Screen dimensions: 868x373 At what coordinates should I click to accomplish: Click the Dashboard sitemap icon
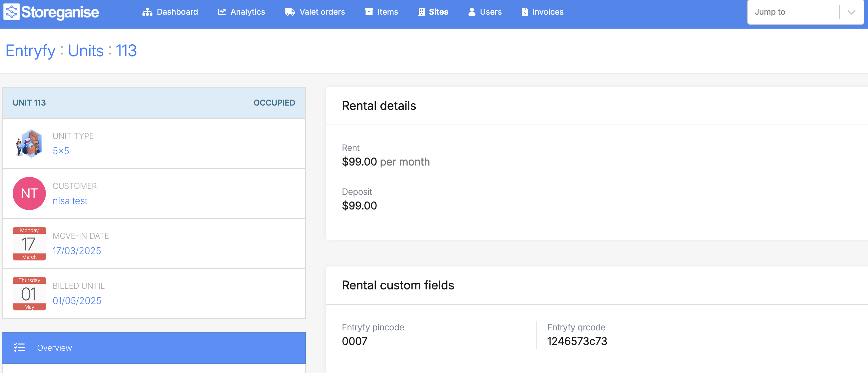tap(147, 12)
